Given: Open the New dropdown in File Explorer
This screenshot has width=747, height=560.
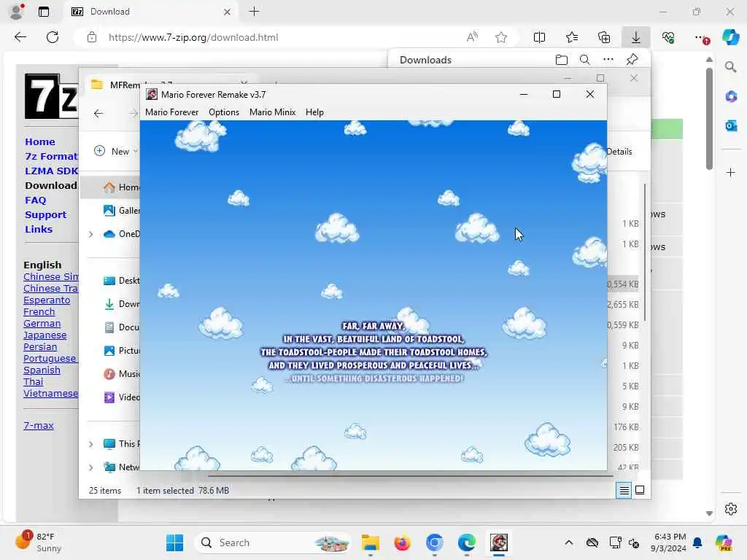Looking at the screenshot, I should tap(116, 151).
